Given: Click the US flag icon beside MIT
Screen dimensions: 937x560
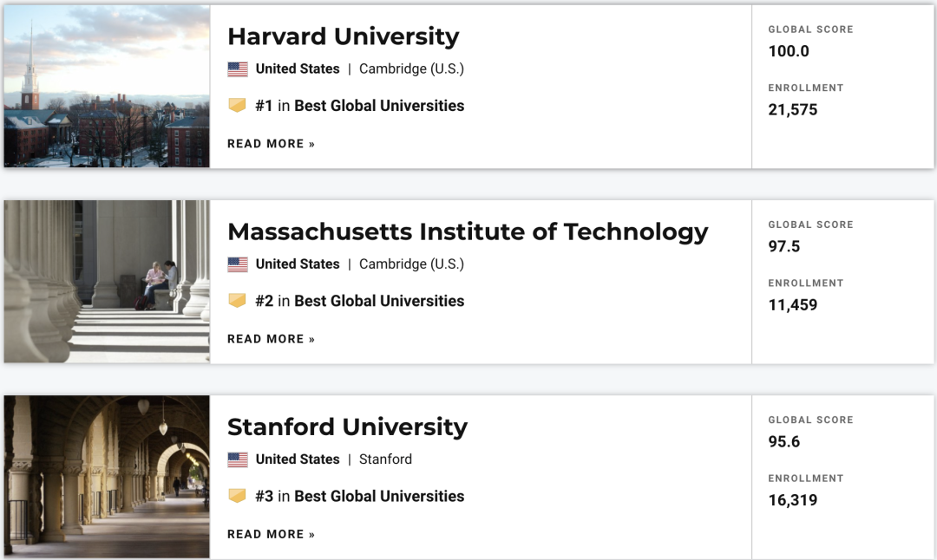Looking at the screenshot, I should [x=238, y=264].
